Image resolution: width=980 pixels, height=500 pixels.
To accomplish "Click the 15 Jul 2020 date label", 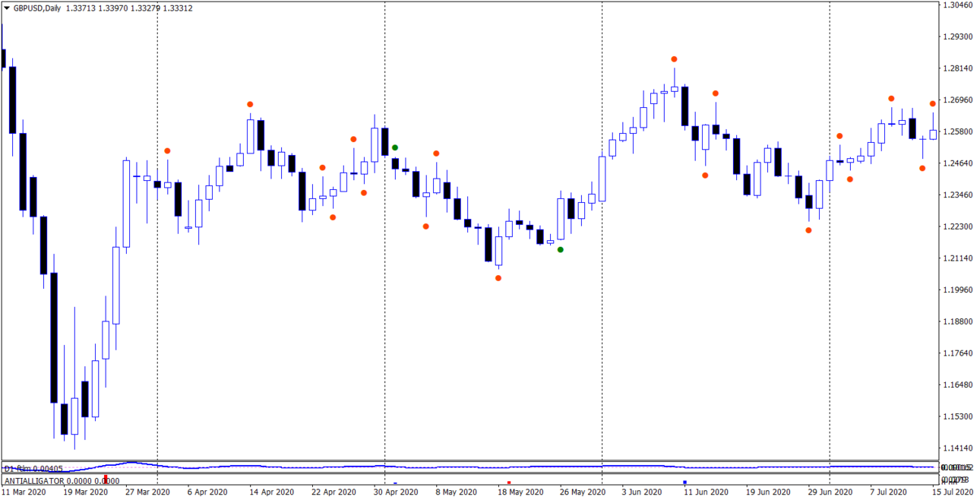I will click(952, 492).
